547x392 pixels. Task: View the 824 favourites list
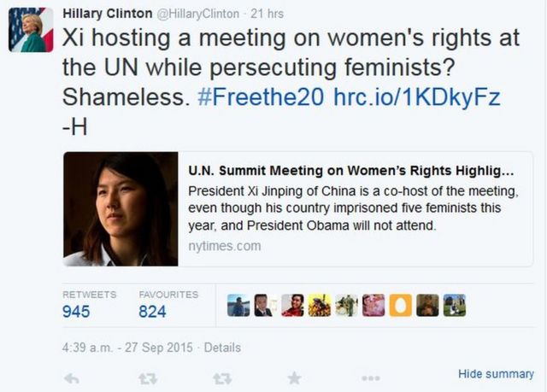[x=152, y=312]
